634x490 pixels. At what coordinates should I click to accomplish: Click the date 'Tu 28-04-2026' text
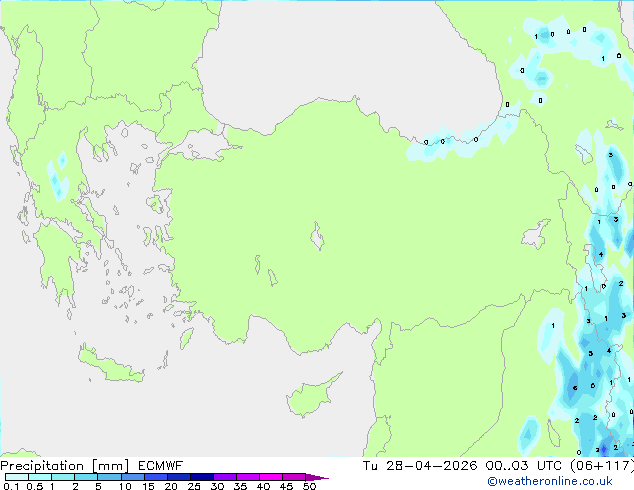(420, 466)
